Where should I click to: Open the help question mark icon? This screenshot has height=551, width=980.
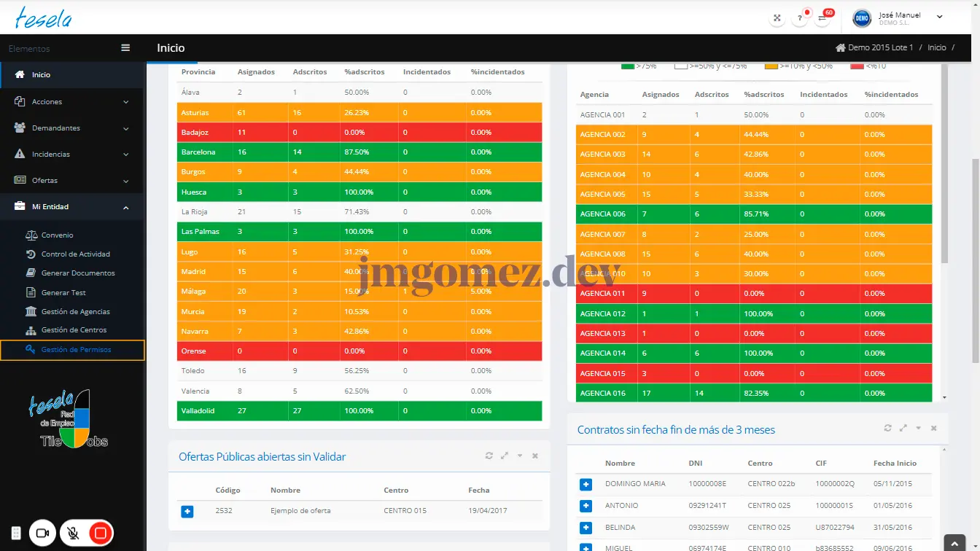click(800, 18)
